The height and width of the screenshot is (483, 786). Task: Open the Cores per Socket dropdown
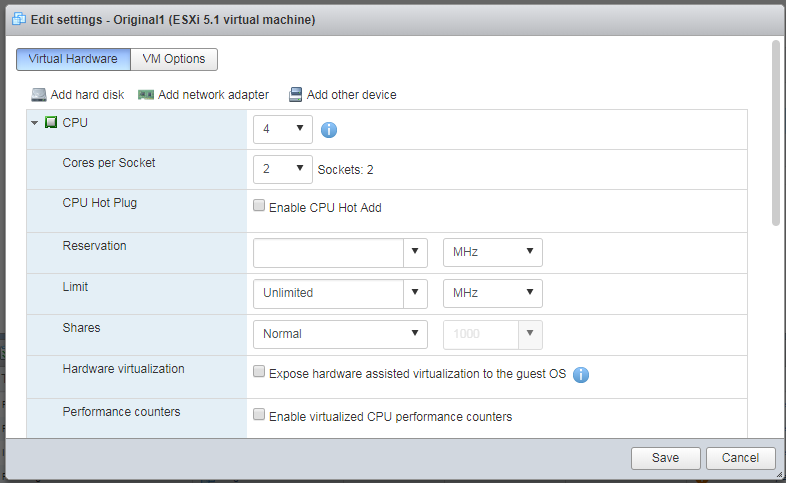[283, 169]
